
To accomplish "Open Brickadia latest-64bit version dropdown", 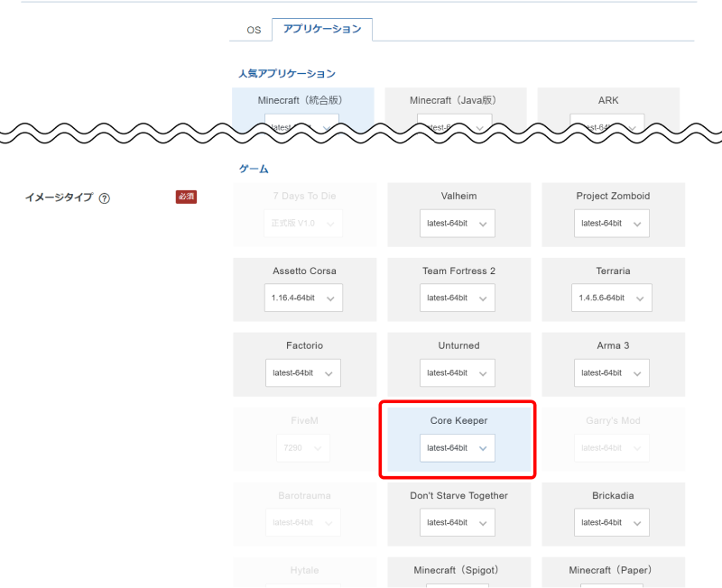I will coord(612,523).
